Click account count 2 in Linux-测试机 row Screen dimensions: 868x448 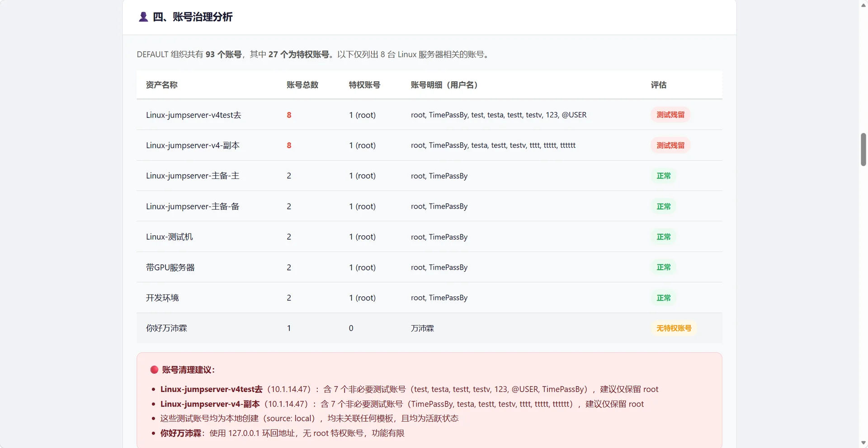pyautogui.click(x=289, y=237)
